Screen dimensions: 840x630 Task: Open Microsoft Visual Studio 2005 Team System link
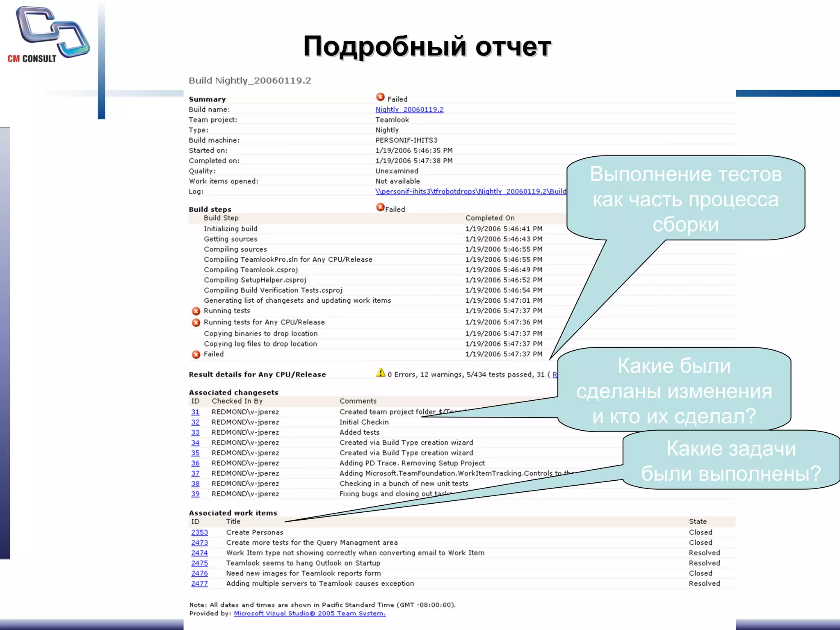310,614
